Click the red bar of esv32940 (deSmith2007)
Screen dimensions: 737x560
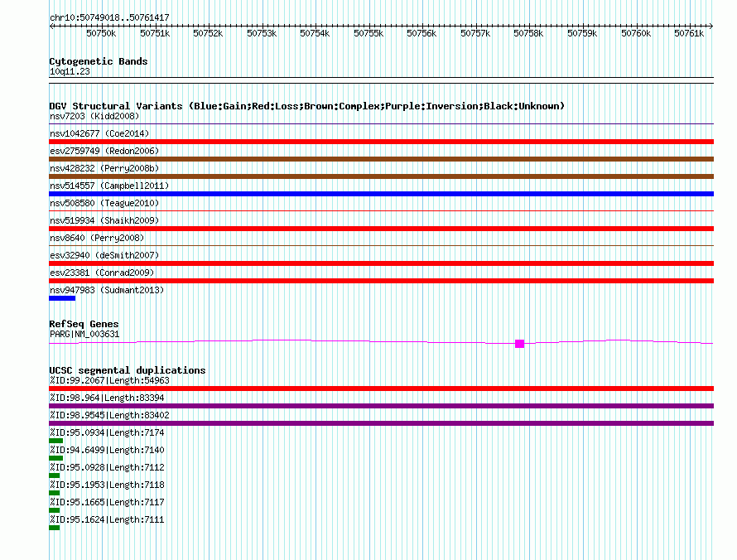click(x=381, y=263)
